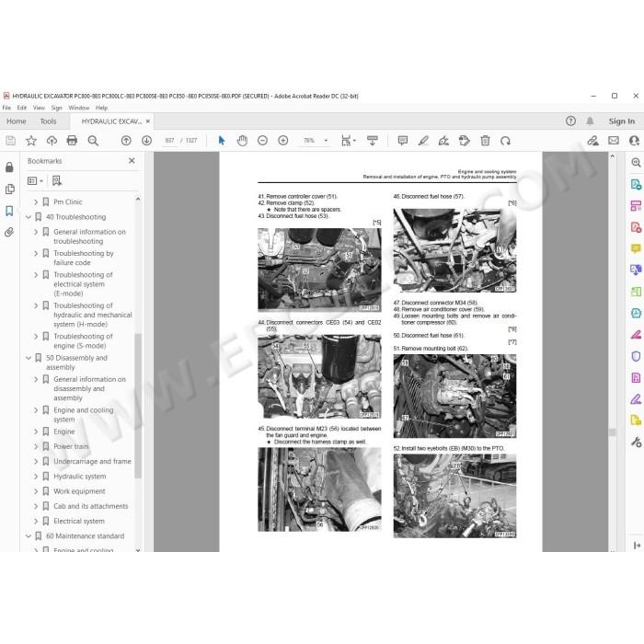The image size is (644, 644).
Task: Click the Save file icon
Action: (x=11, y=141)
